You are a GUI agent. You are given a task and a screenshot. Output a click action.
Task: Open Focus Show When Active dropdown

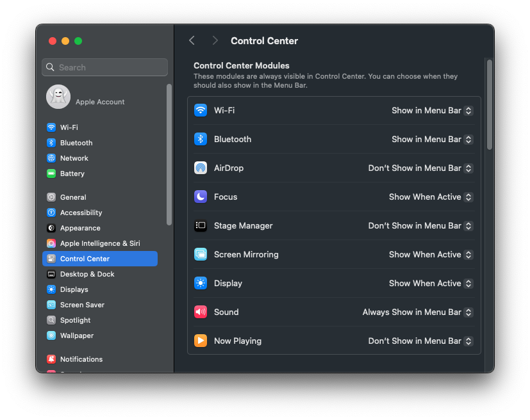pos(431,197)
